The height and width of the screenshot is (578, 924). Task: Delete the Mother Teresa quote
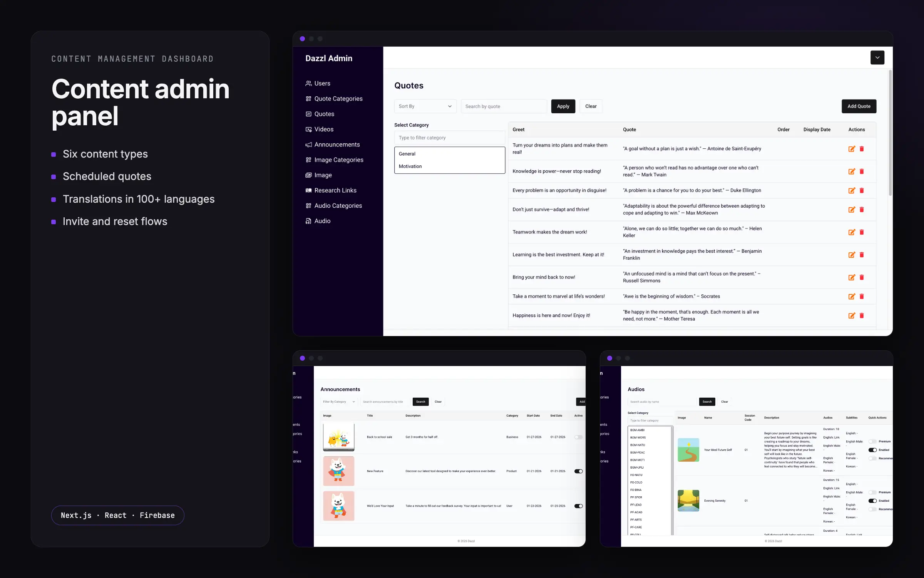click(x=862, y=315)
